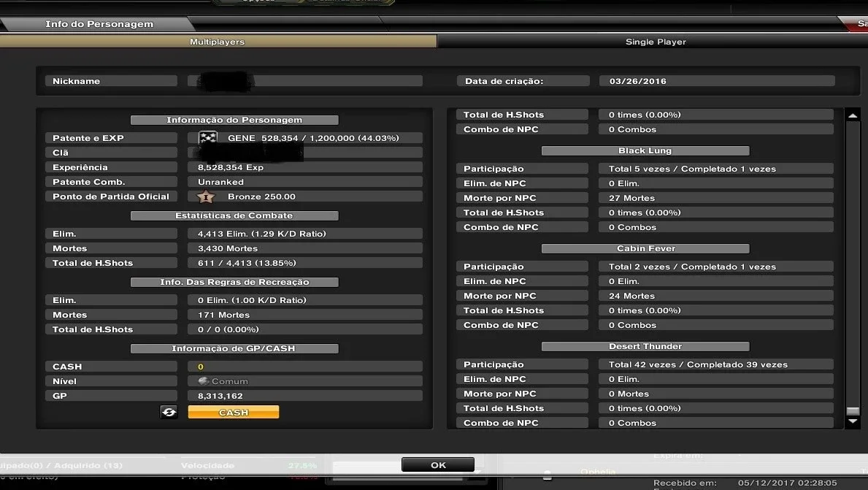Click the 27 Mortes Black Lung value

tap(715, 198)
